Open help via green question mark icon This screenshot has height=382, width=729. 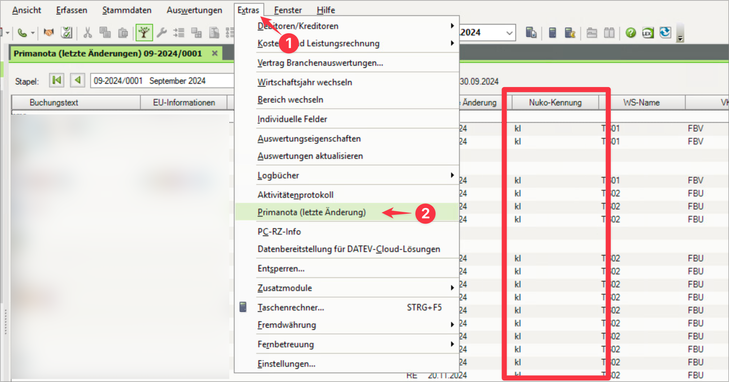point(630,33)
